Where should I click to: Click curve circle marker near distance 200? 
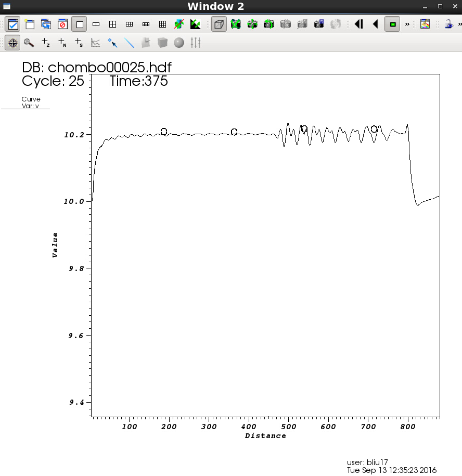point(164,132)
